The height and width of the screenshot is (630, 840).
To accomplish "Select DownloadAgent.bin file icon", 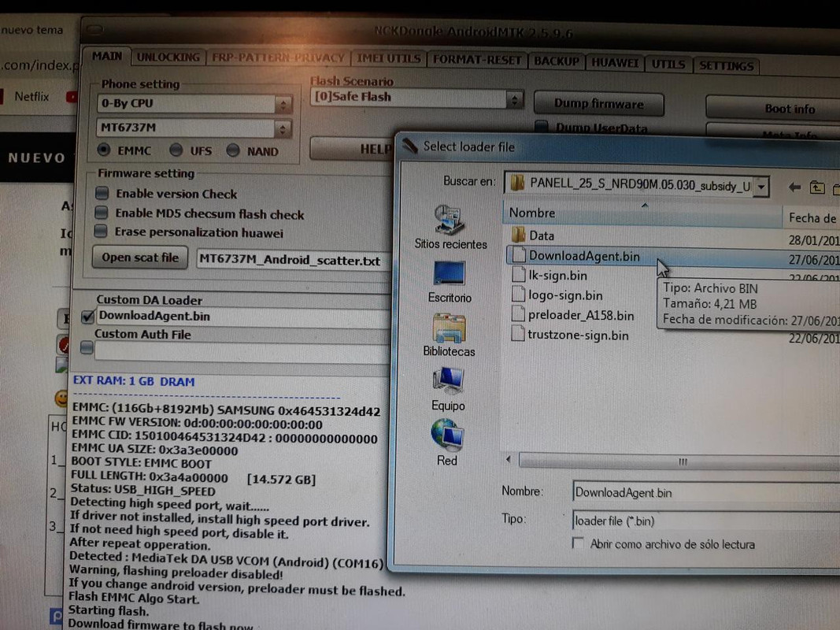I will coord(518,255).
